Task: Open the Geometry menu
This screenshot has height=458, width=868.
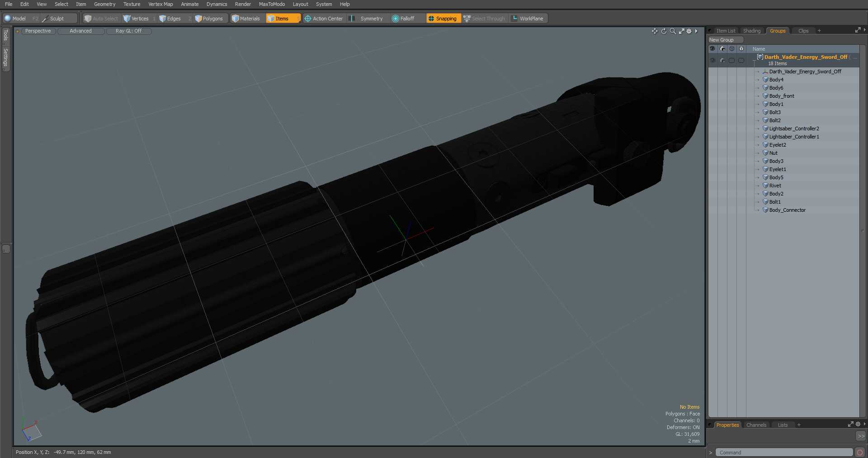Action: [104, 4]
